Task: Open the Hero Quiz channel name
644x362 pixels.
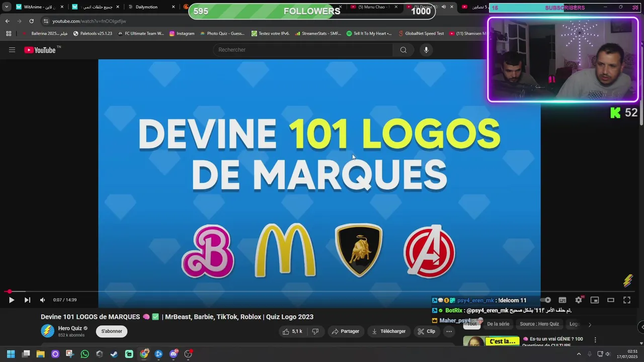Action: (70, 328)
